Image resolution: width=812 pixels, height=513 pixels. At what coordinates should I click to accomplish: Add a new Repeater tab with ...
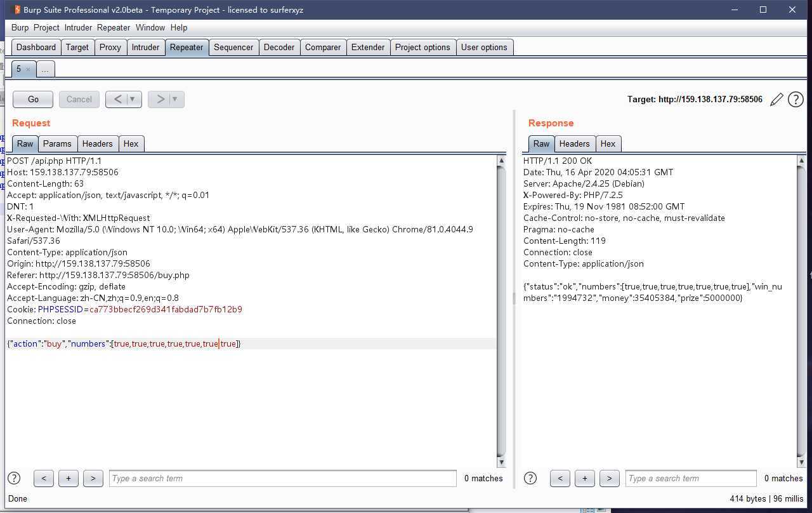[x=45, y=69]
